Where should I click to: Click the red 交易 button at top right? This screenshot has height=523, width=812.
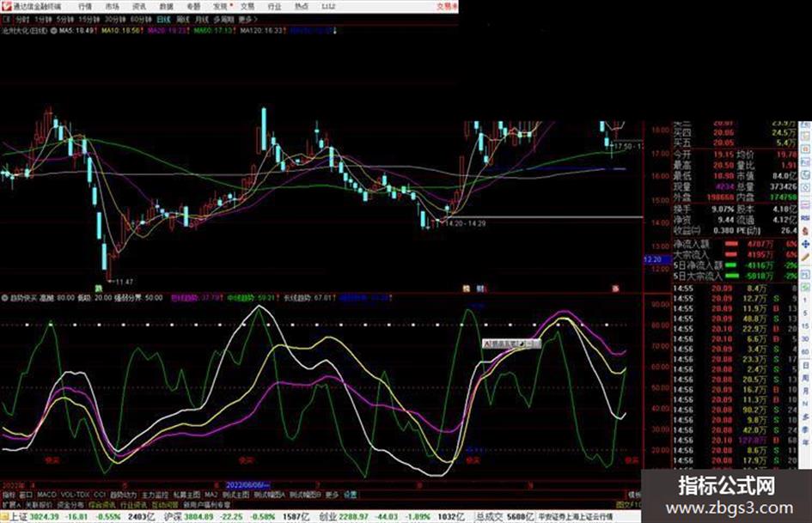point(447,6)
